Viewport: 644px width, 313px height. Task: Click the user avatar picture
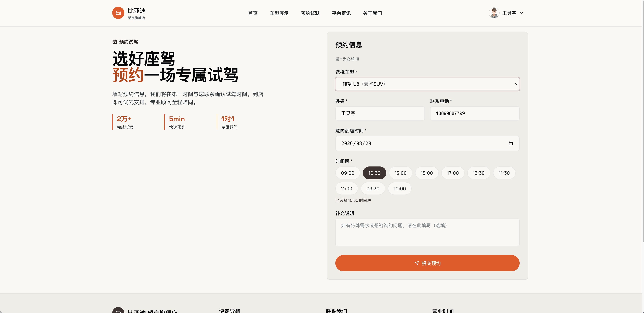(494, 13)
